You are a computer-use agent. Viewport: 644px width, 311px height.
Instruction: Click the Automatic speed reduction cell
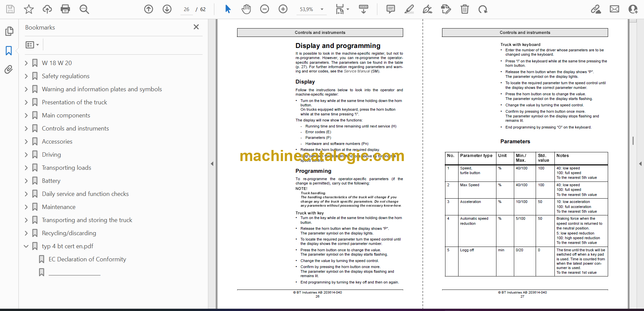(x=477, y=231)
